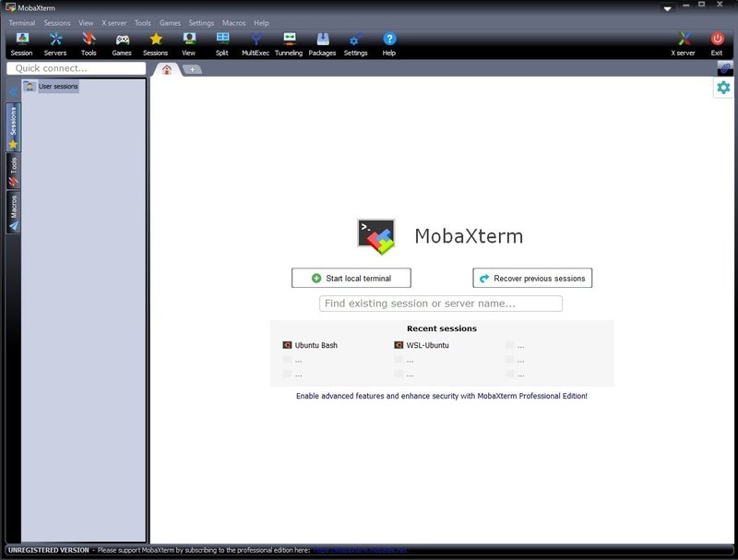
Task: Open the Games menu in the menu bar
Action: (x=170, y=22)
